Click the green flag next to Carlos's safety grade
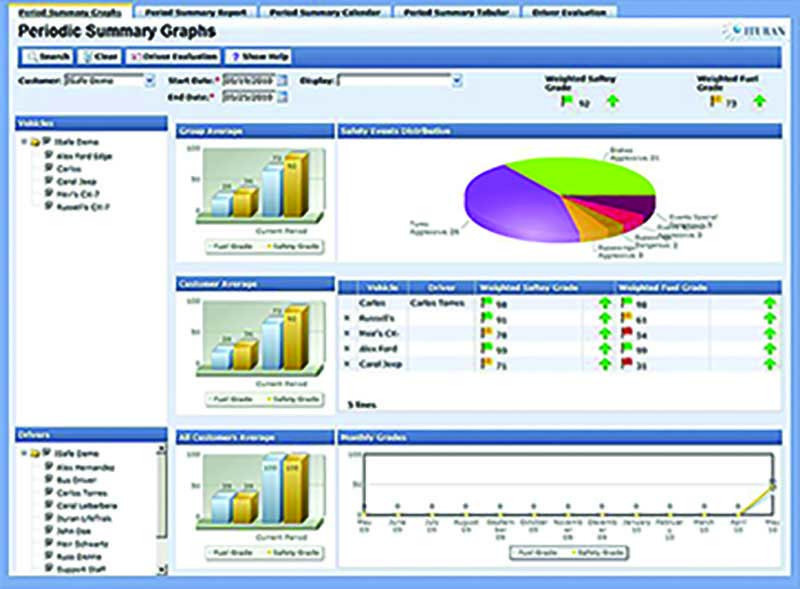Image resolution: width=800 pixels, height=589 pixels. coord(487,304)
